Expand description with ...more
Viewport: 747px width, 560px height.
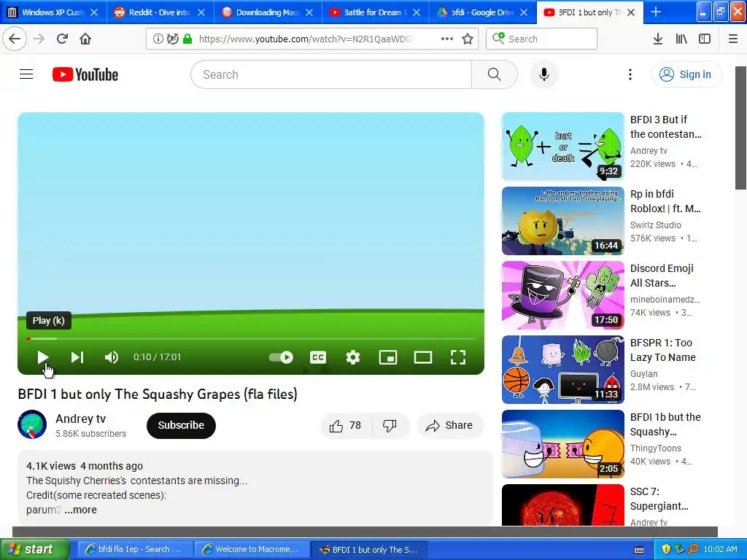(80, 510)
